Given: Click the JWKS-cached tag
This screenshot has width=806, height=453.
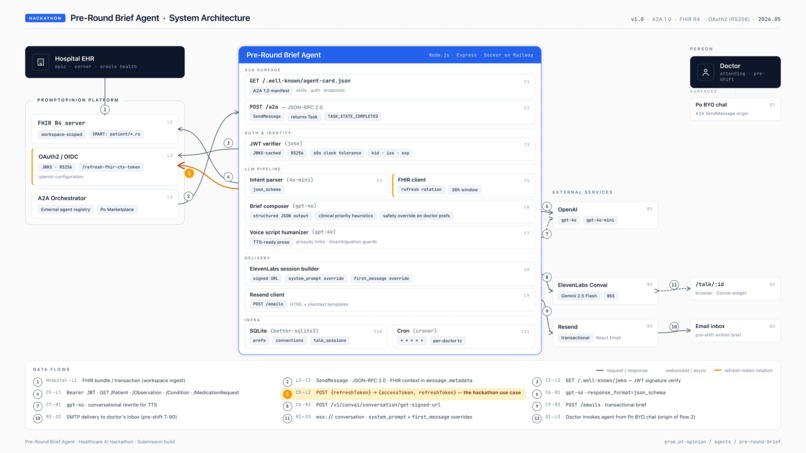Looking at the screenshot, I should [267, 153].
